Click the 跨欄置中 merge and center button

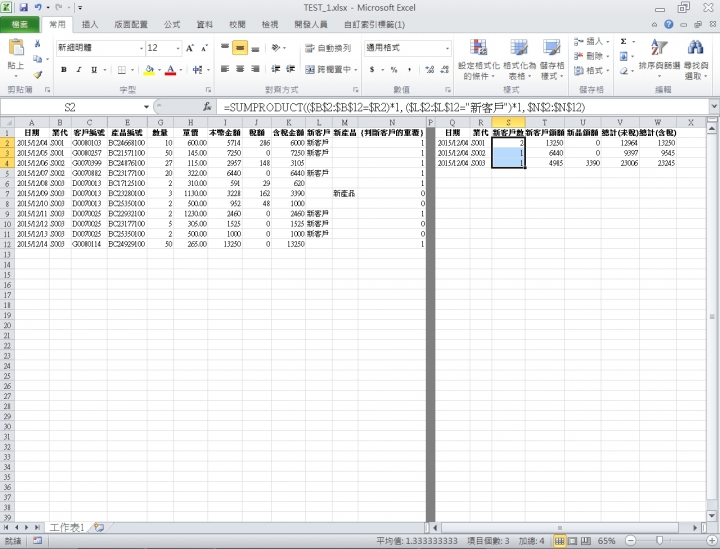[331, 70]
